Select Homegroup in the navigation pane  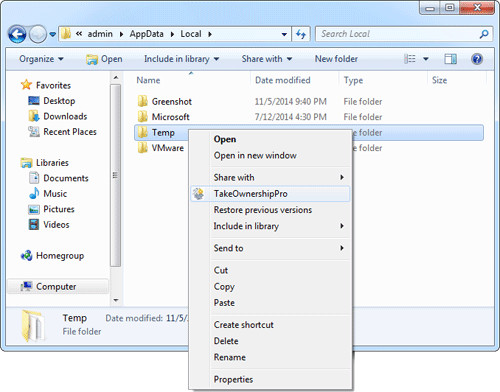tap(52, 256)
